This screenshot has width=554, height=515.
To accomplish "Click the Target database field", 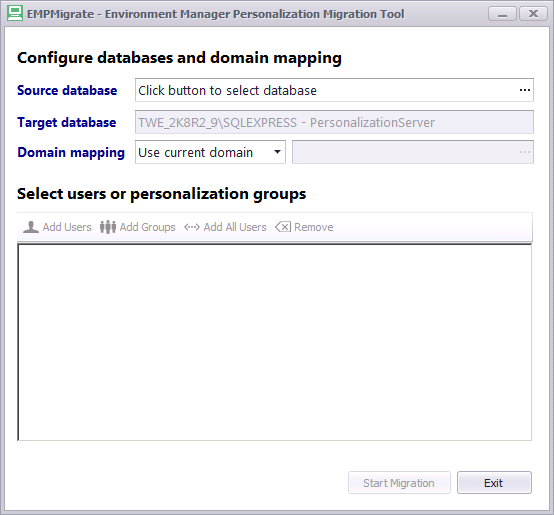I will click(334, 122).
